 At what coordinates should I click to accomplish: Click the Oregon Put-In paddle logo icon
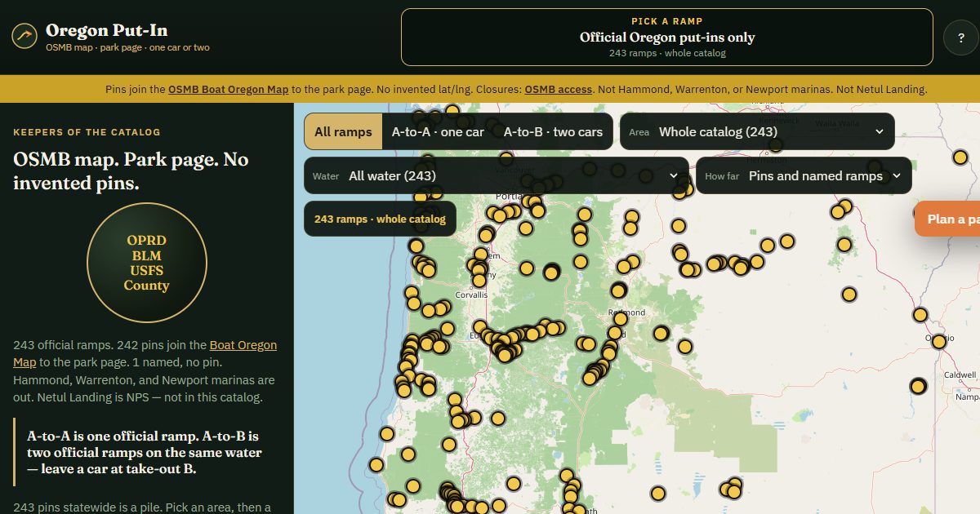(24, 37)
